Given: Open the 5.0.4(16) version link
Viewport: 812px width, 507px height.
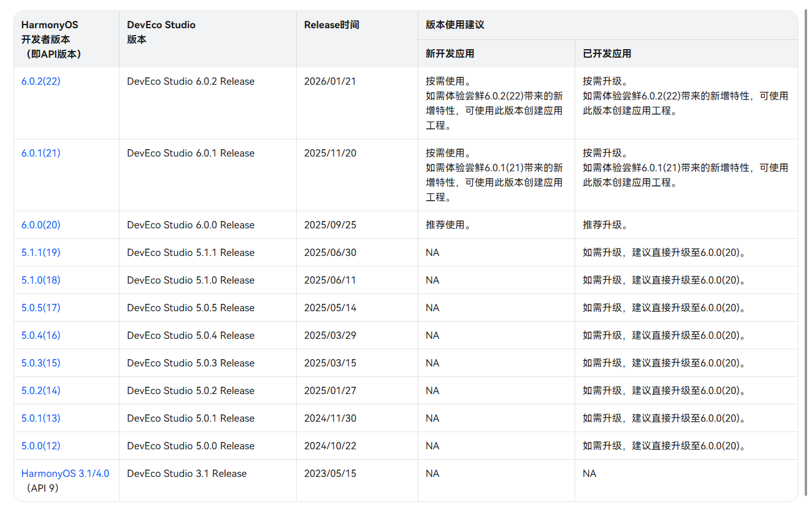Looking at the screenshot, I should point(40,335).
